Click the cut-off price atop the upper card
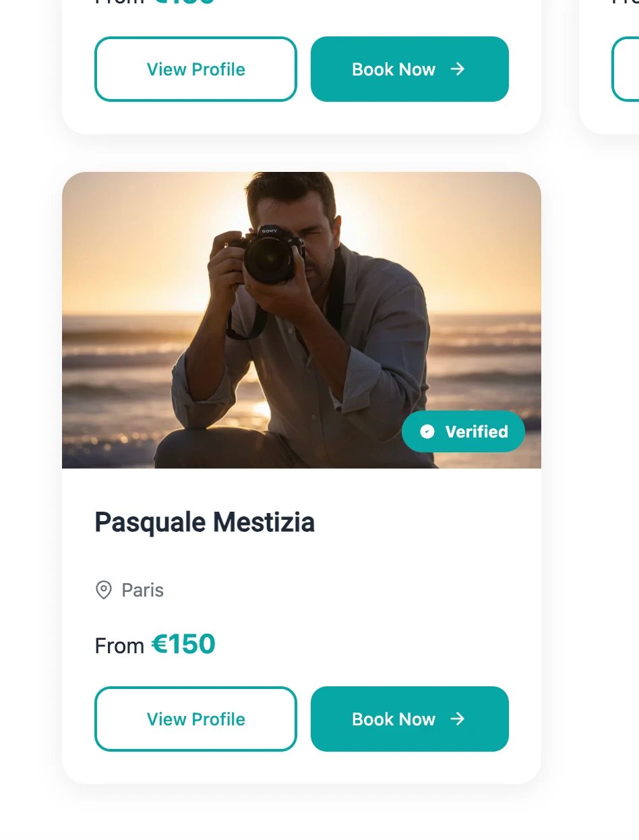The width and height of the screenshot is (639, 840). pyautogui.click(x=183, y=3)
